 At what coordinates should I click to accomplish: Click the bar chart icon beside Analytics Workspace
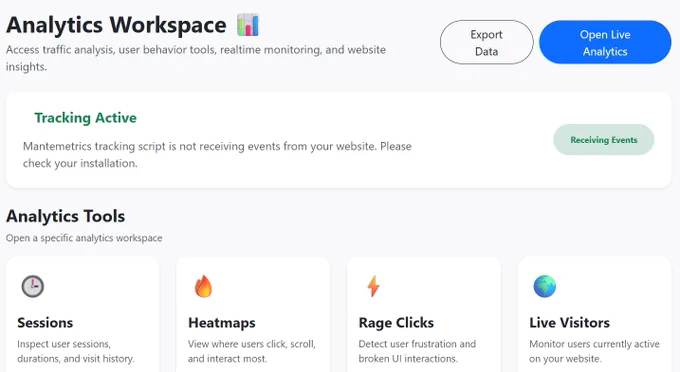(248, 25)
